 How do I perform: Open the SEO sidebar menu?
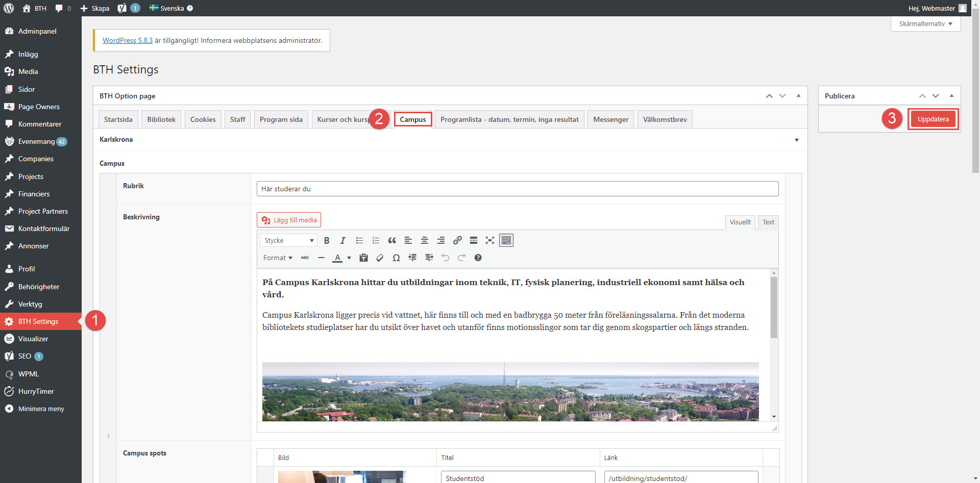(41, 356)
